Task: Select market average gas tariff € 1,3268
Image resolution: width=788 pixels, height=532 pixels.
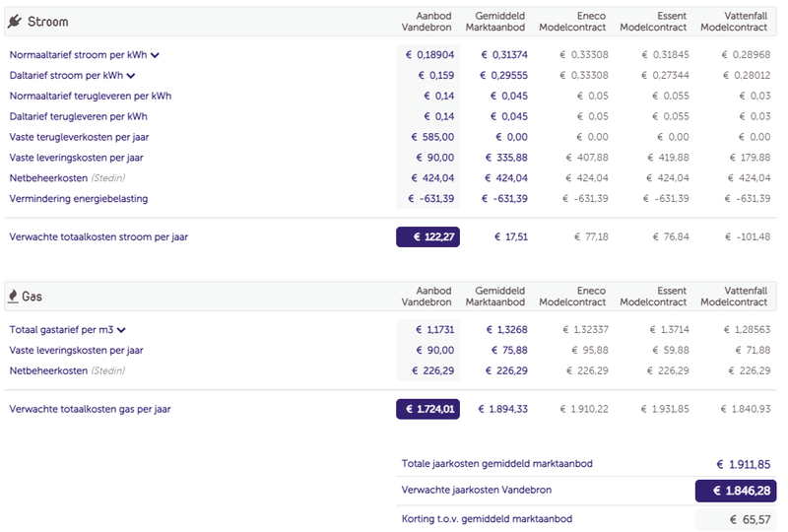Action: (x=506, y=330)
